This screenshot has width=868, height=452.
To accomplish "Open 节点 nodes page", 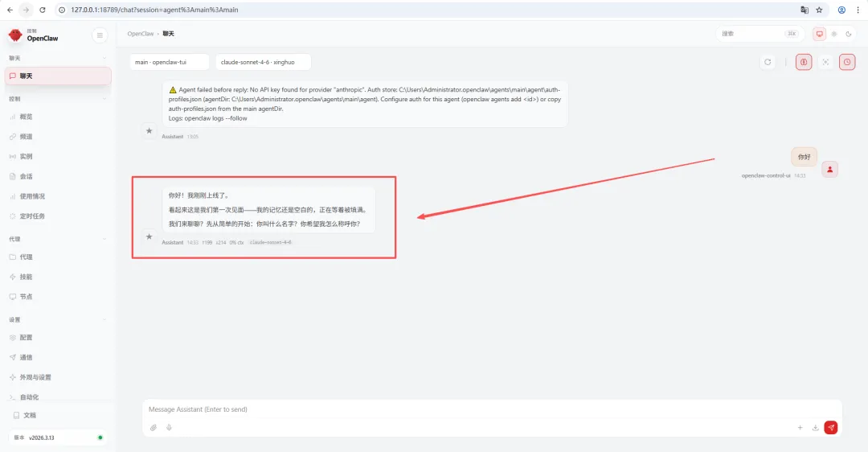I will click(58, 297).
